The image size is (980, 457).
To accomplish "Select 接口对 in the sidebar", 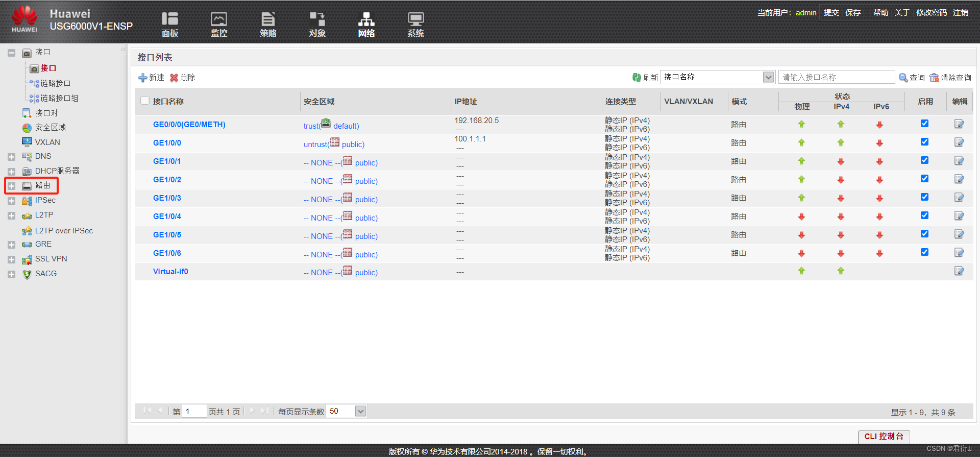I will (46, 113).
